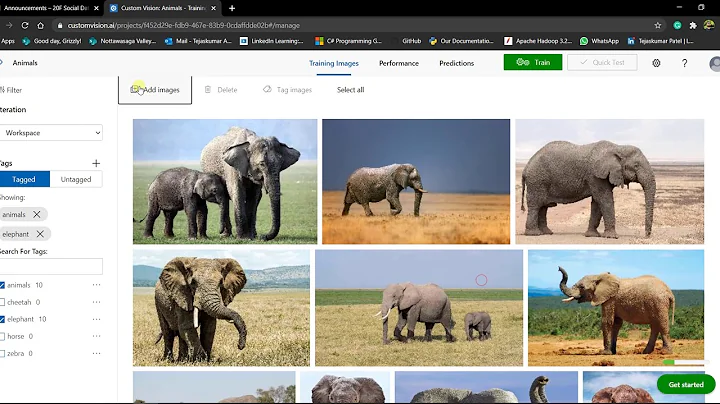Click the Tag images button
Image resolution: width=720 pixels, height=404 pixels.
287,90
